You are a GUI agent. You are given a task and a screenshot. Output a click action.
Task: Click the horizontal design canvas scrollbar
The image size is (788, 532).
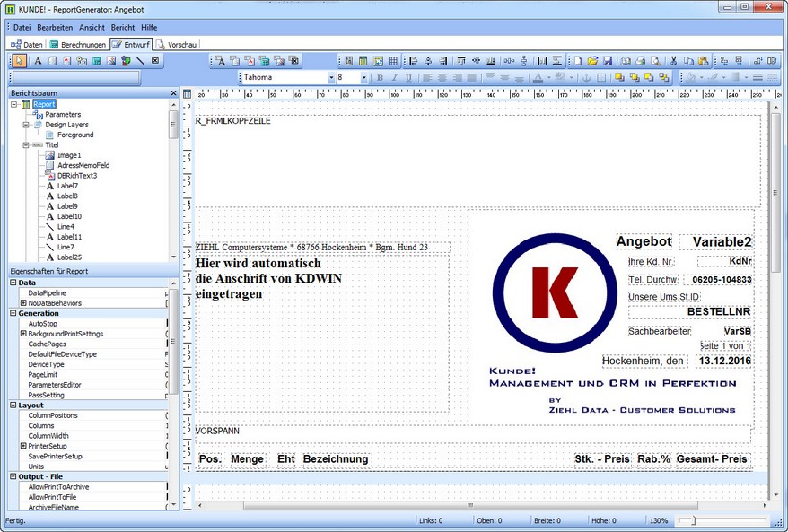click(471, 505)
